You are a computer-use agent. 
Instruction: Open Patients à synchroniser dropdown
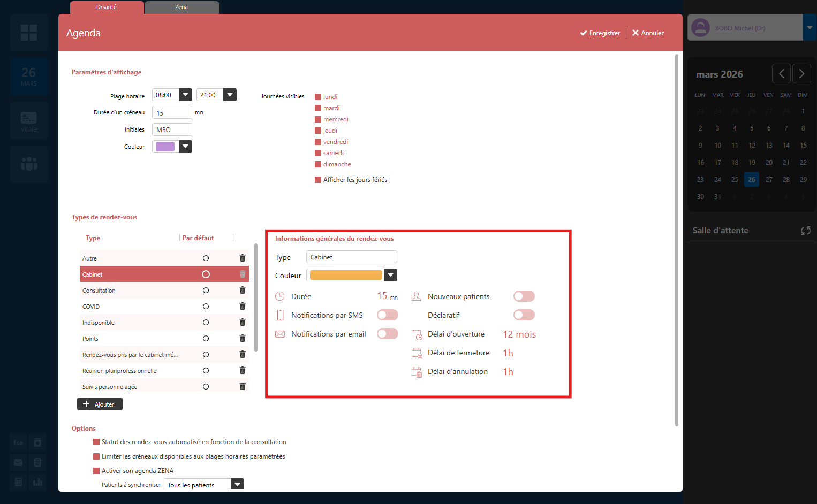pyautogui.click(x=237, y=484)
